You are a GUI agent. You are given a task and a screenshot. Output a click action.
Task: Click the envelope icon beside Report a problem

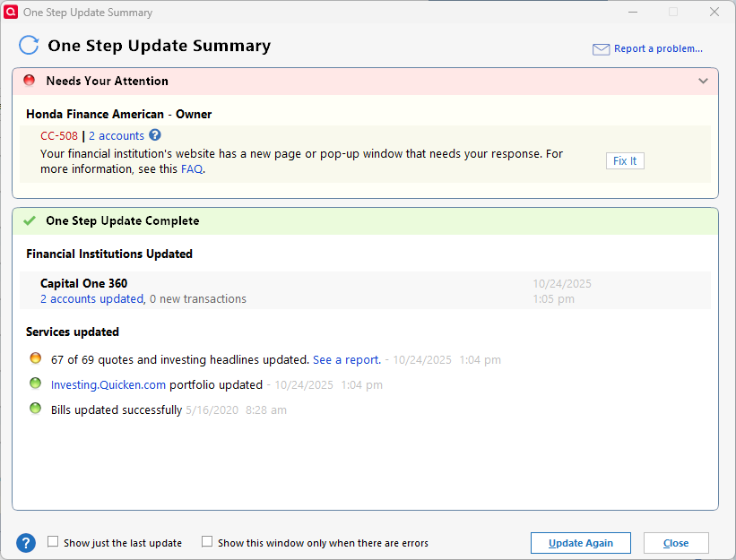(601, 49)
